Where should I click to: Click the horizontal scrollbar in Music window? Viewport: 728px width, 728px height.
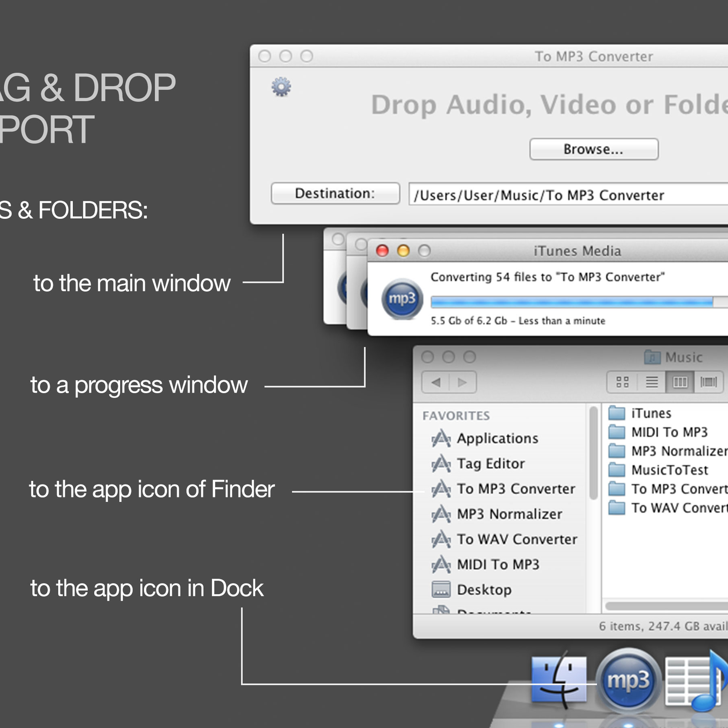point(667,606)
